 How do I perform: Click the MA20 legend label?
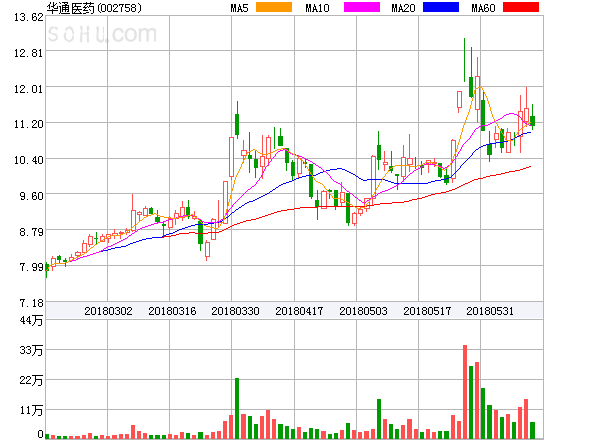(x=403, y=8)
